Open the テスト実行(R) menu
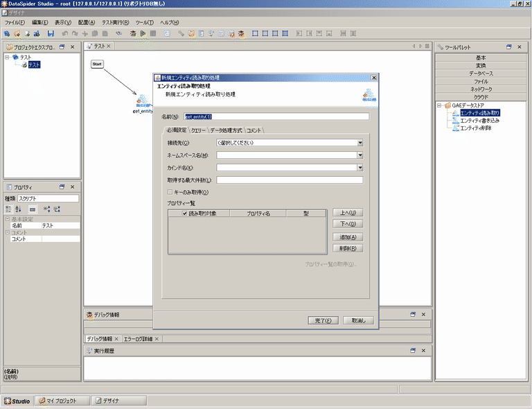 [x=116, y=22]
